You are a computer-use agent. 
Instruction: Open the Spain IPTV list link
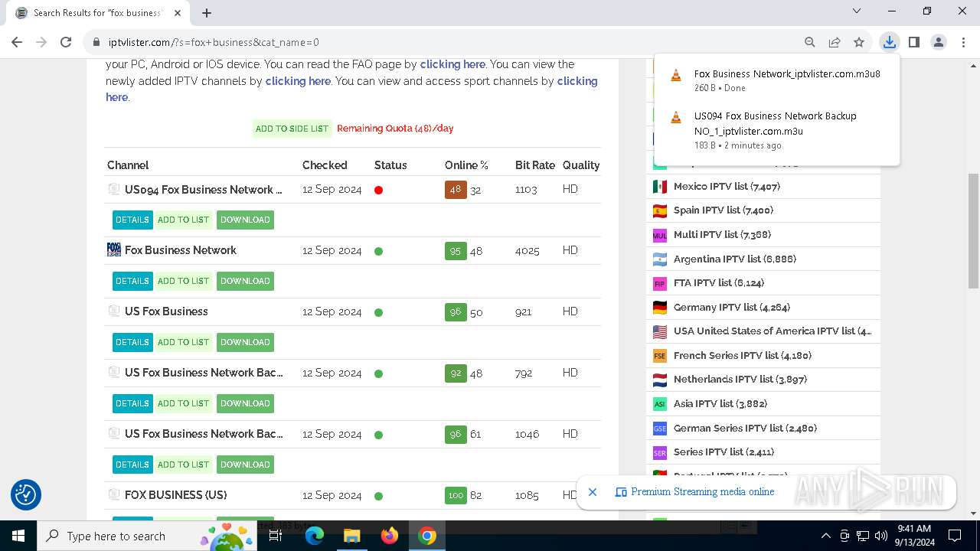tap(724, 210)
